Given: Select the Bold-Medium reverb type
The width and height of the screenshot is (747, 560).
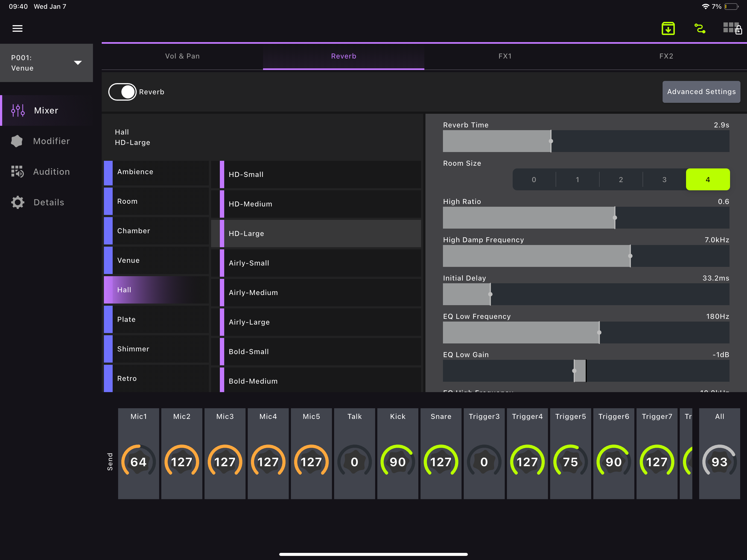Looking at the screenshot, I should (316, 380).
